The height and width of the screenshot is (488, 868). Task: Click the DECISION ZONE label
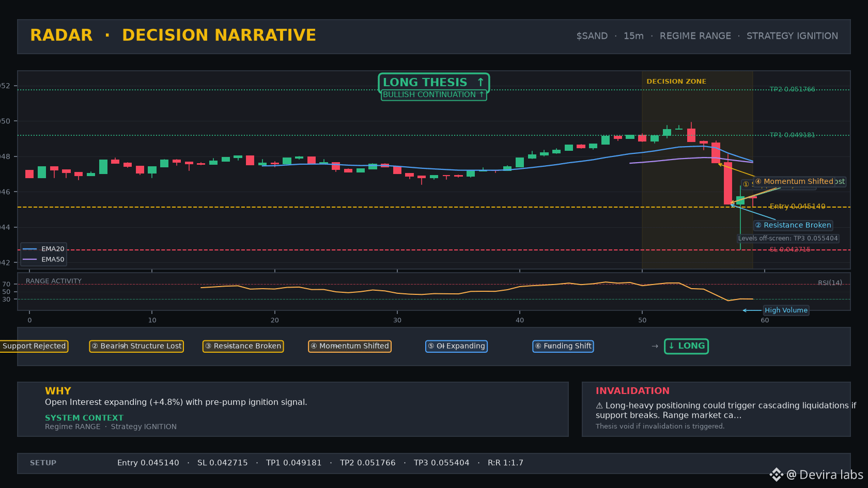click(x=676, y=82)
